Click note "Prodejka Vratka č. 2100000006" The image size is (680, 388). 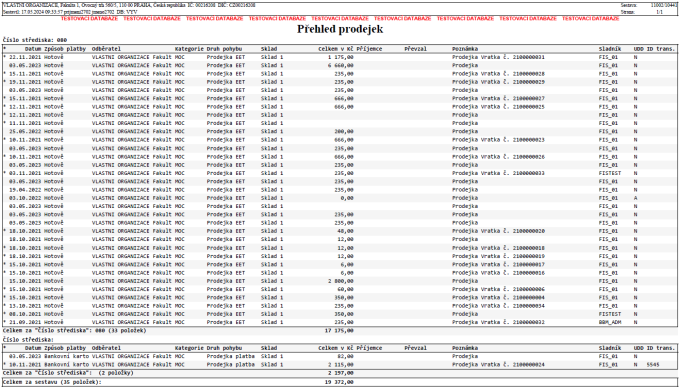click(x=498, y=289)
